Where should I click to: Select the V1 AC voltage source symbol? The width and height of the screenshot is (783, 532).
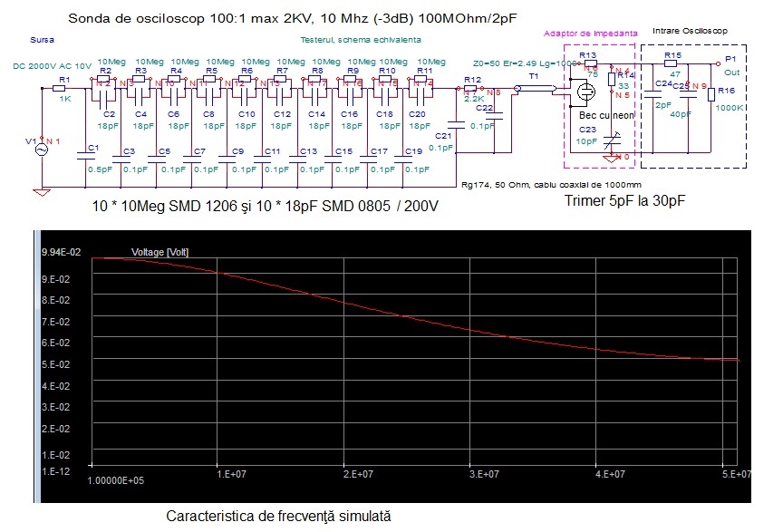click(x=42, y=149)
